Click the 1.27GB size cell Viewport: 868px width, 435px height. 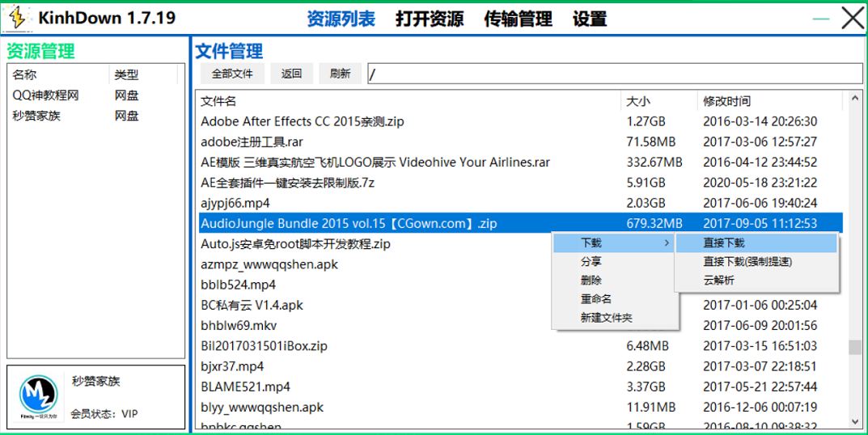point(646,121)
